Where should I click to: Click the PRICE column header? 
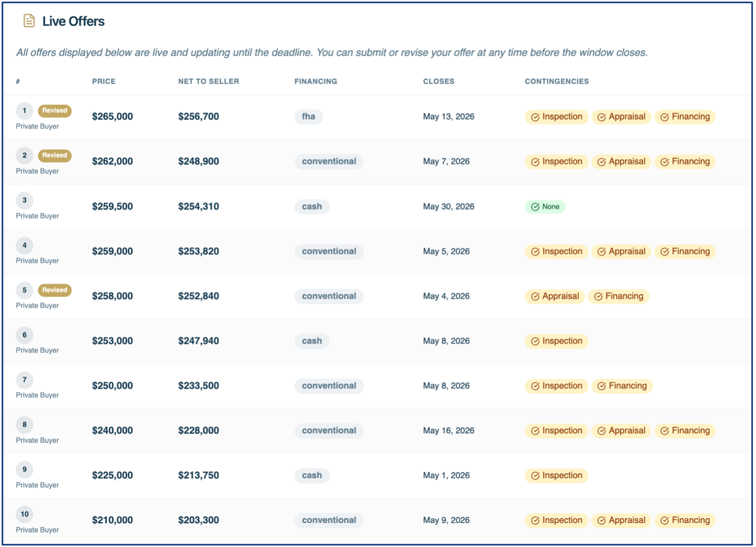click(x=104, y=81)
